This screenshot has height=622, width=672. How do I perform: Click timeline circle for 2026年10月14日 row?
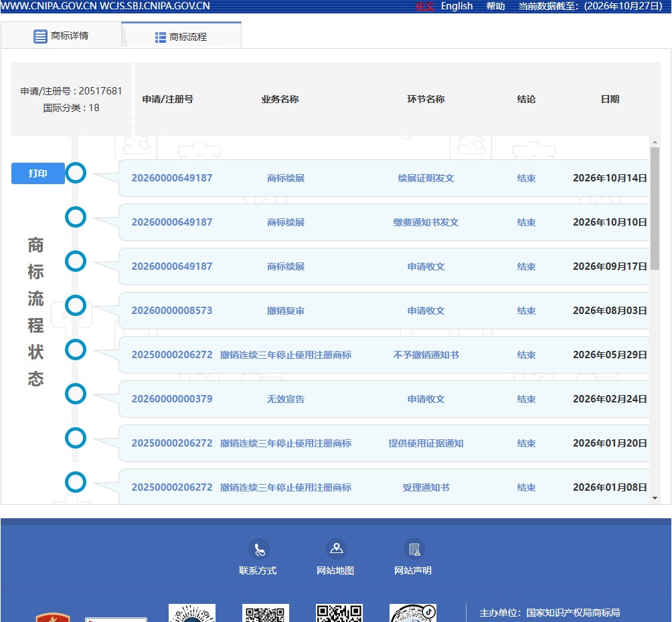tap(76, 173)
